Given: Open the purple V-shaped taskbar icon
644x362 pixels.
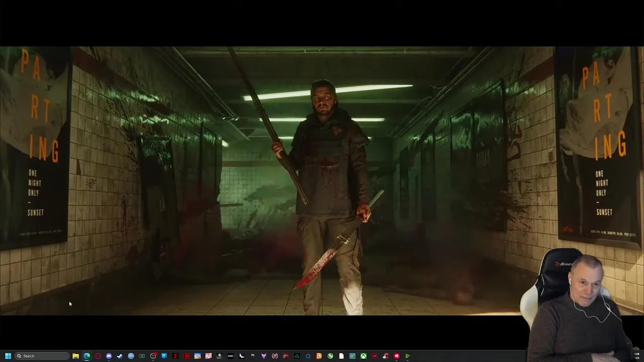Looking at the screenshot, I should click(264, 356).
